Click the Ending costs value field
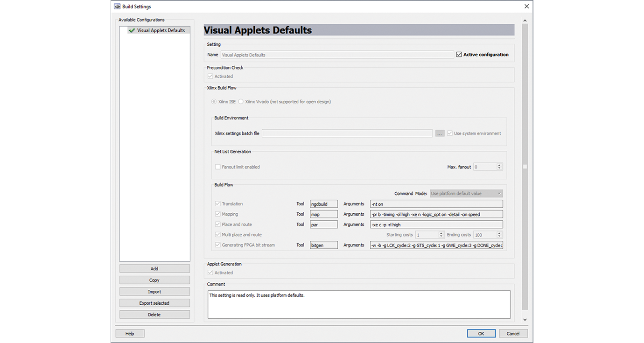 pos(485,235)
